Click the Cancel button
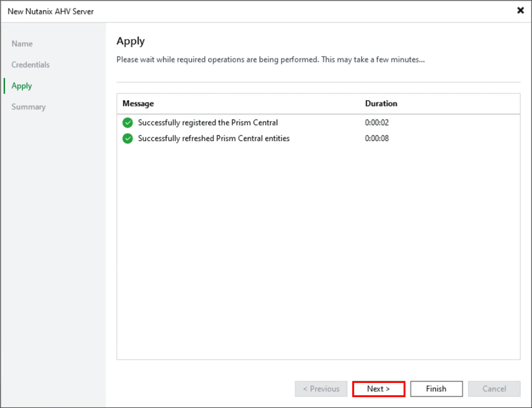This screenshot has height=408, width=532. pos(494,389)
